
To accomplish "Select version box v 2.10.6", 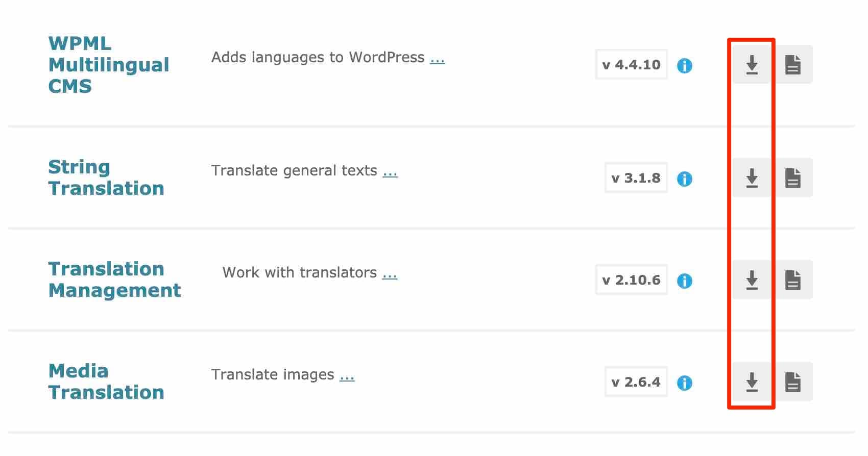I will click(631, 280).
